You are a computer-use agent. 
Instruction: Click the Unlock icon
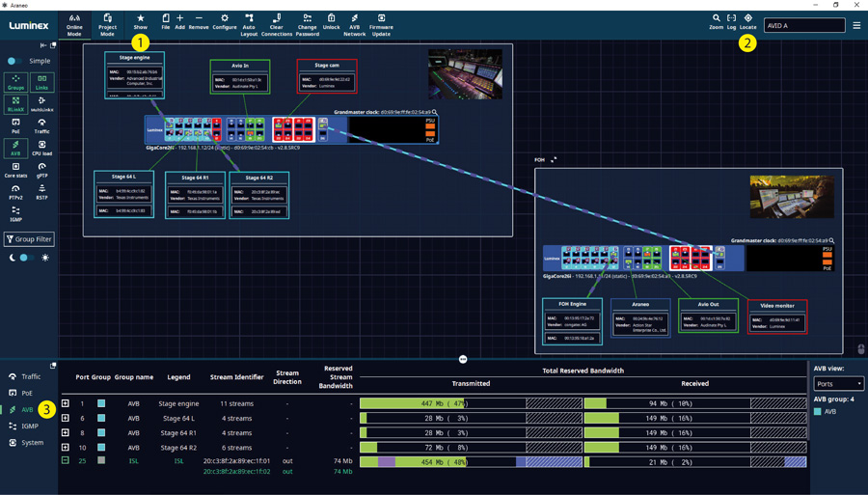(331, 22)
